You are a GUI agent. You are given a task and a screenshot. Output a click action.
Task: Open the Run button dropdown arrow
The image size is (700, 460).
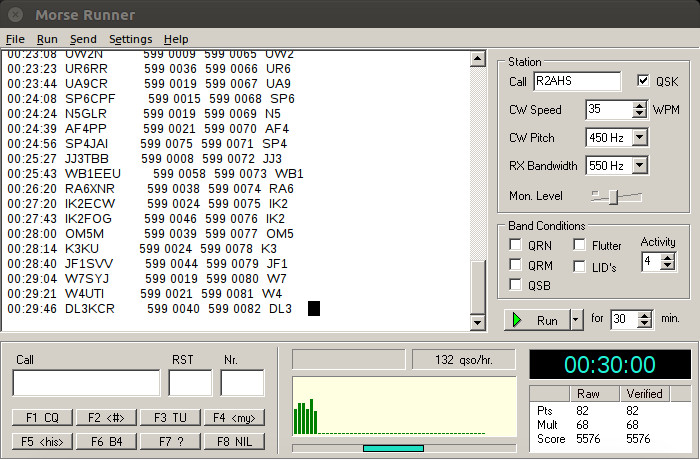click(575, 321)
